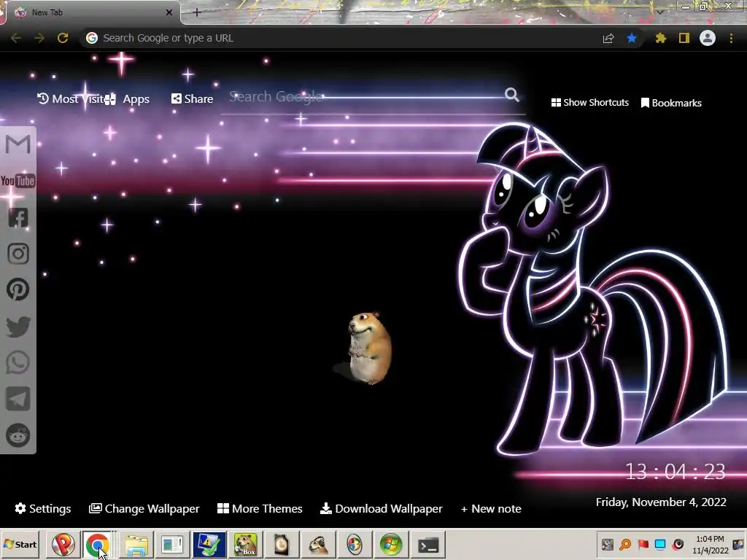This screenshot has height=560, width=747.
Task: Open the Chrome extensions puzzle icon
Action: point(660,38)
